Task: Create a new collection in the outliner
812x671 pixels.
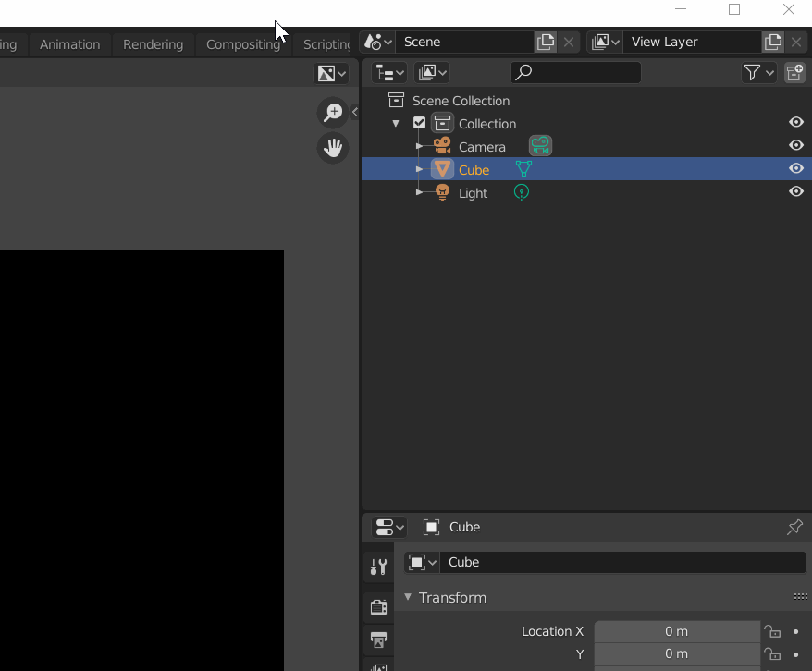Action: tap(794, 72)
